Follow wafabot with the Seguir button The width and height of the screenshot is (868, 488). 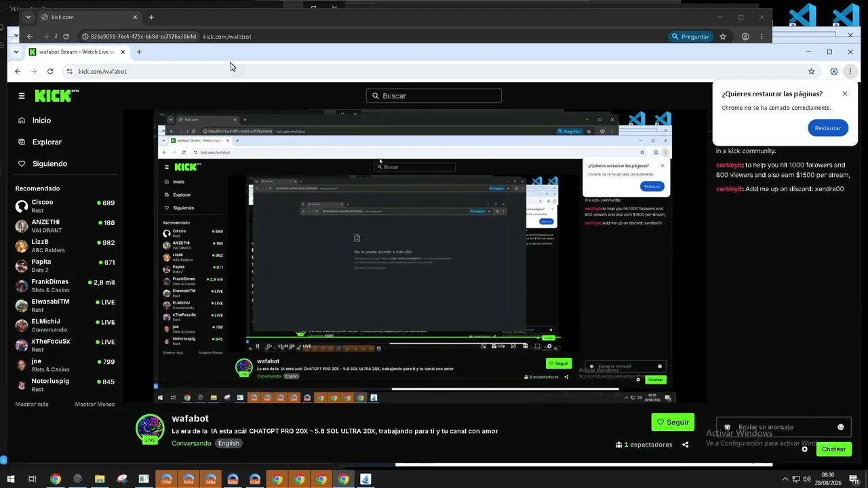(x=673, y=422)
